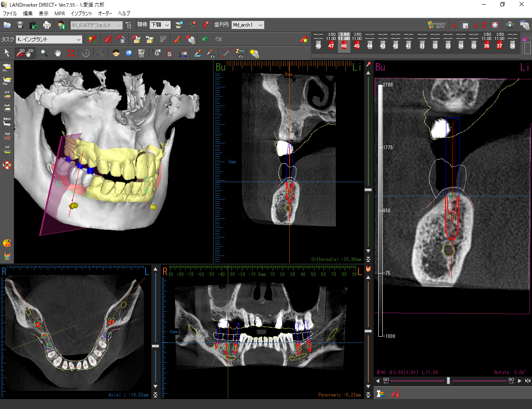Viewport: 532px width, 409px height.
Task: Click the Rotate slider handle
Action: pos(448,381)
